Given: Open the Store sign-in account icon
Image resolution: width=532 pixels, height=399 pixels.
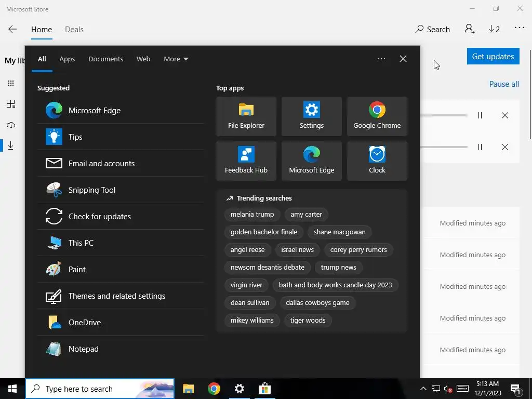Looking at the screenshot, I should click(470, 29).
